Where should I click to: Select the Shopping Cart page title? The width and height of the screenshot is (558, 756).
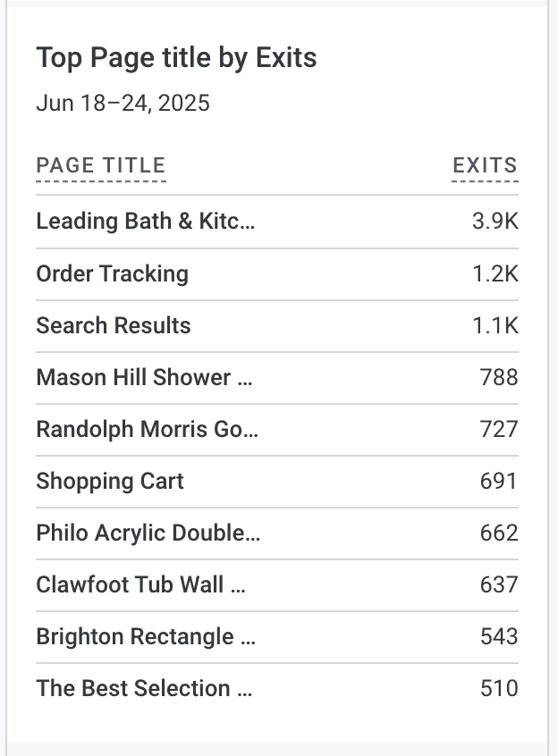click(x=110, y=481)
